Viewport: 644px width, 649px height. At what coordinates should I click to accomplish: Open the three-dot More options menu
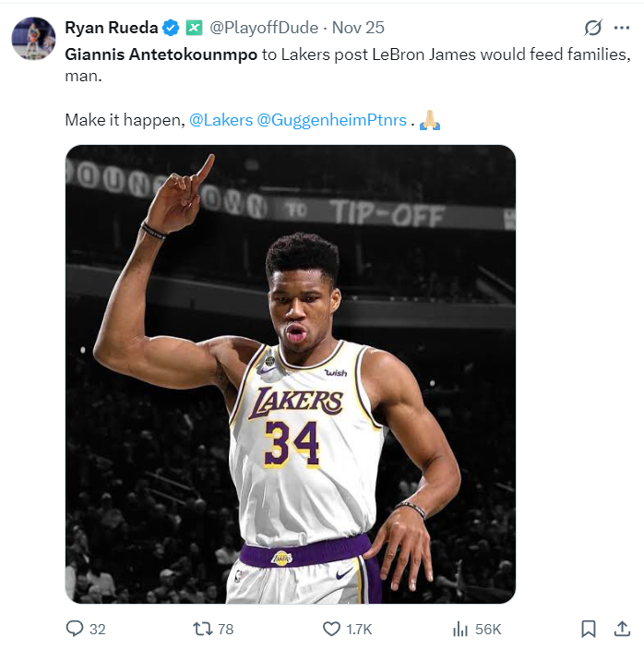pos(621,28)
